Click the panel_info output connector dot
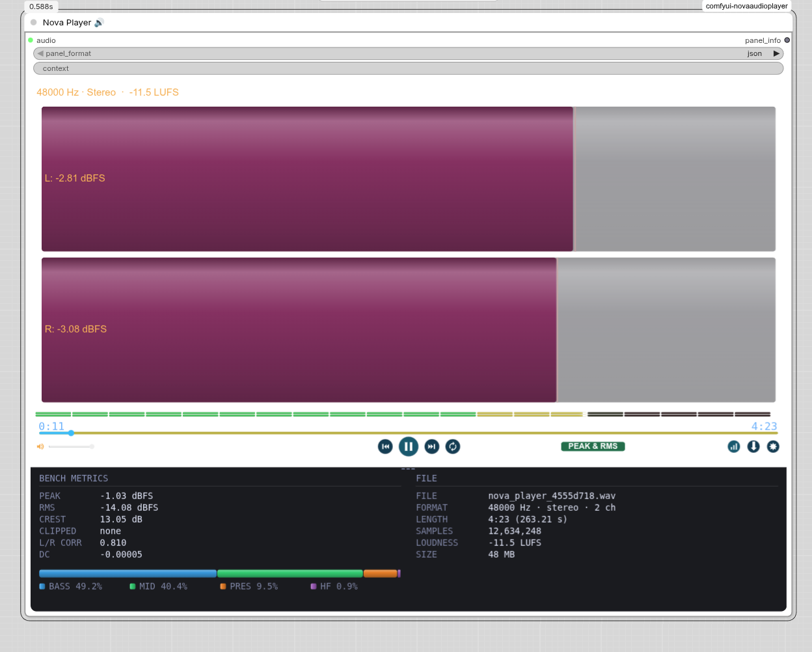 point(787,40)
